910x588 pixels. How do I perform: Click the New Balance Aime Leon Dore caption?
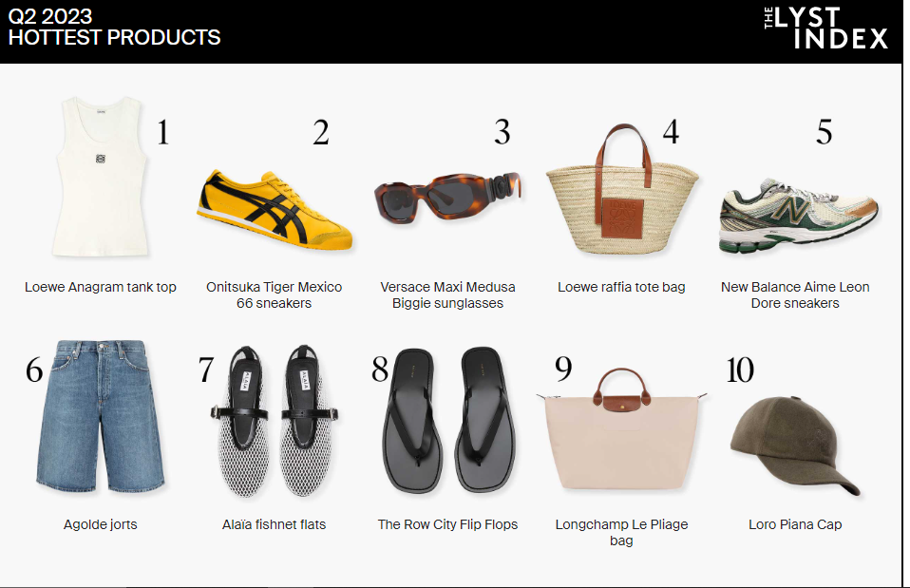(x=795, y=294)
